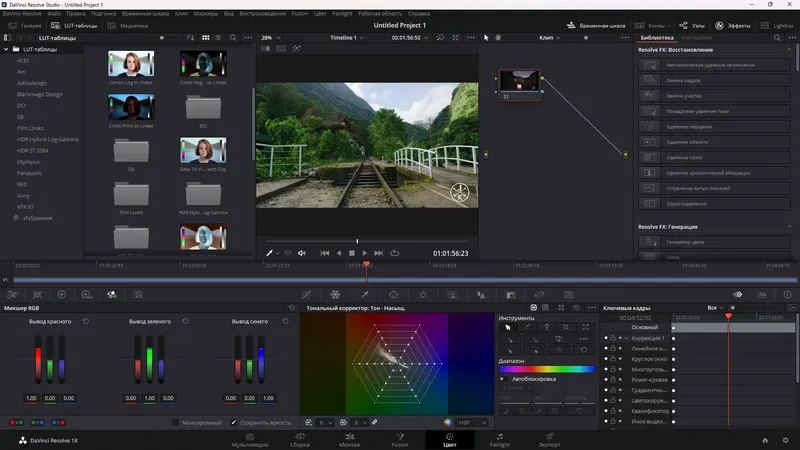
Task: Open the 28% viewer zoom dropdown
Action: 271,37
